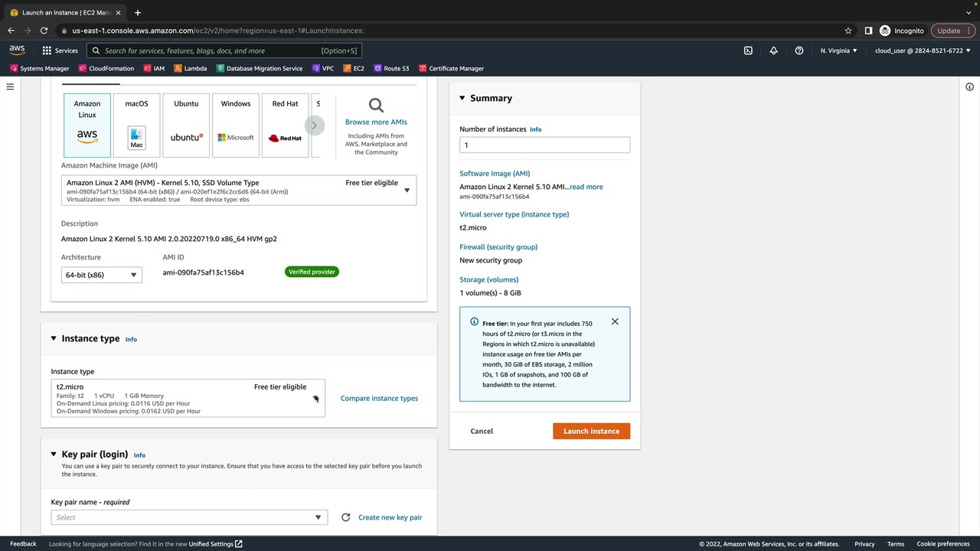Open Compare instance types link
The height and width of the screenshot is (551, 980).
click(380, 398)
